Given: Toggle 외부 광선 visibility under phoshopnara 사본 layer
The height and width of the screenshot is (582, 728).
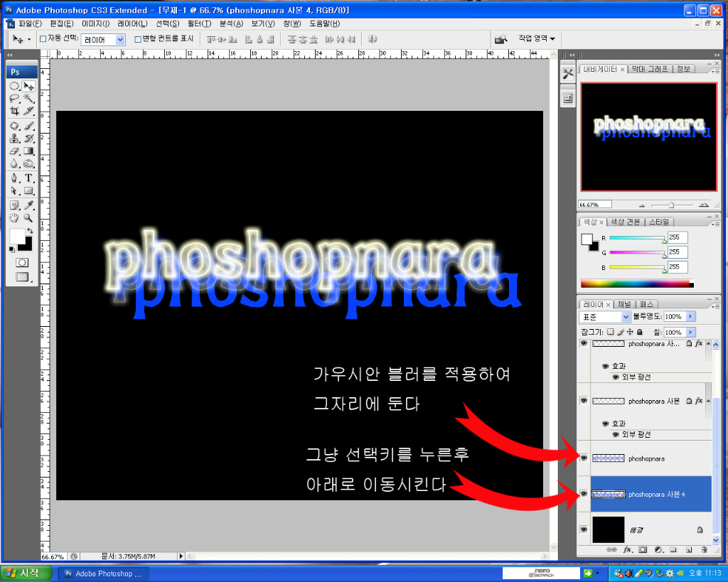Looking at the screenshot, I should [616, 434].
